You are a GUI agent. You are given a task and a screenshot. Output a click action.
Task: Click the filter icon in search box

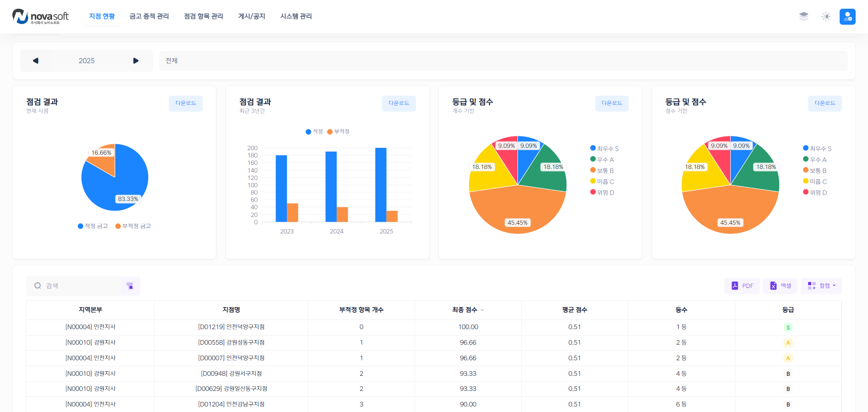coord(130,286)
